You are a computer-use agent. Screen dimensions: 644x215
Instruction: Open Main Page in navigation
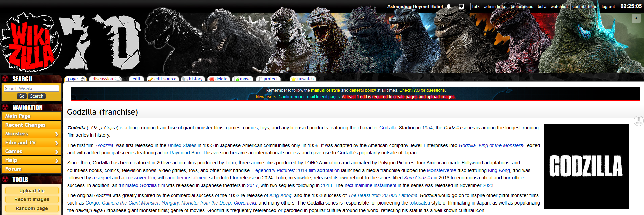31,116
